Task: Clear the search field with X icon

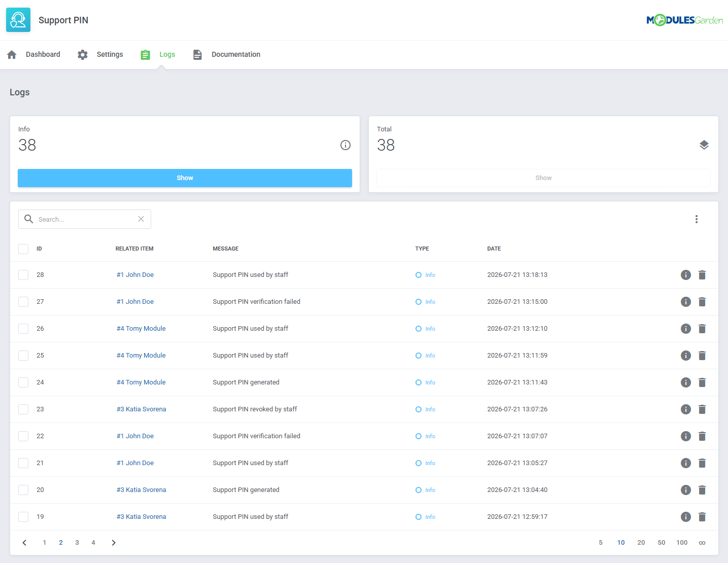Action: click(x=141, y=219)
